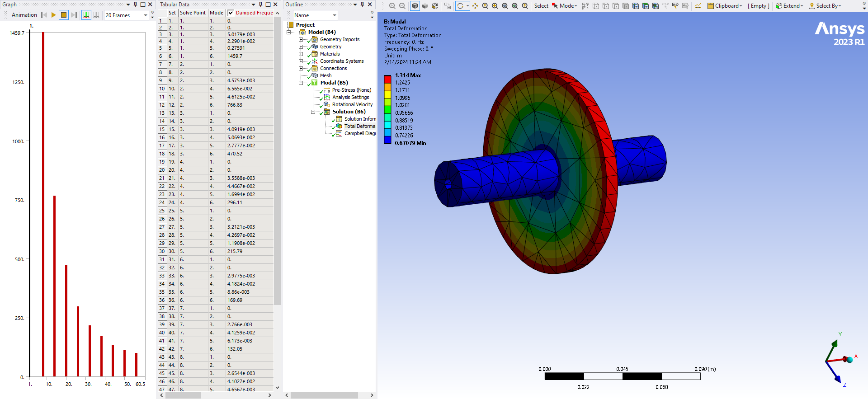Open the Outline panel options arrow
This screenshot has height=399, width=868.
click(x=355, y=5)
